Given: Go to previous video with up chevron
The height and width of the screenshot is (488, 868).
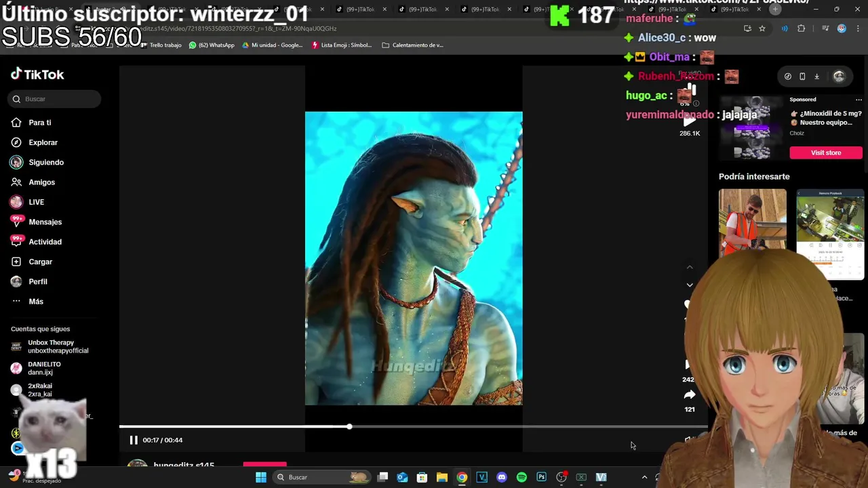Looking at the screenshot, I should pyautogui.click(x=690, y=268).
